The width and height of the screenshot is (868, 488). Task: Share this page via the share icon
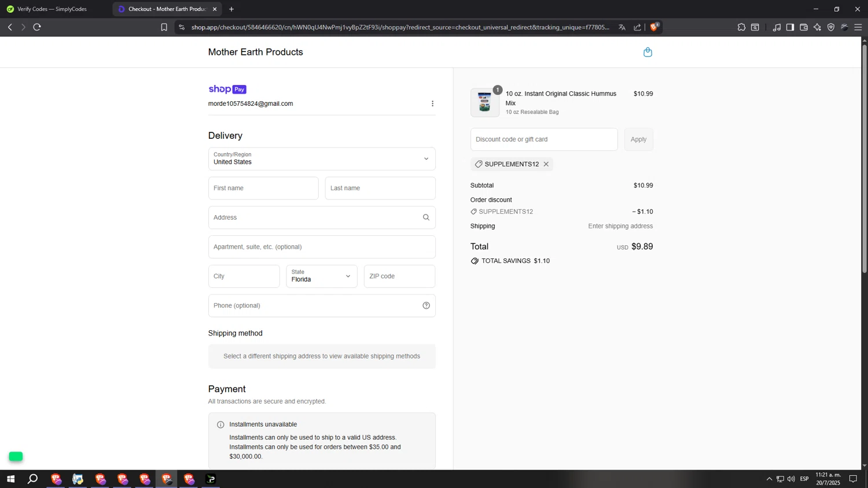pyautogui.click(x=637, y=27)
